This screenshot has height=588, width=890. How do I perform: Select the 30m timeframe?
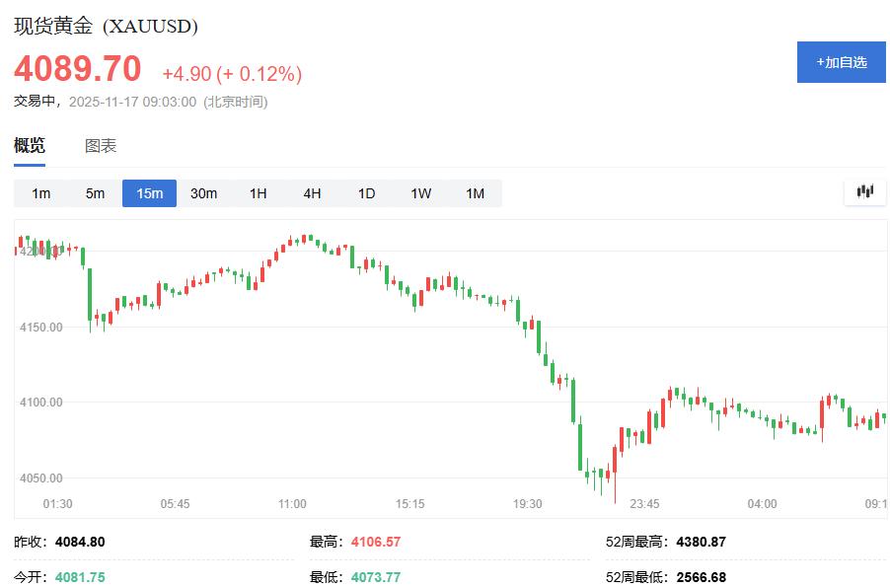click(203, 193)
